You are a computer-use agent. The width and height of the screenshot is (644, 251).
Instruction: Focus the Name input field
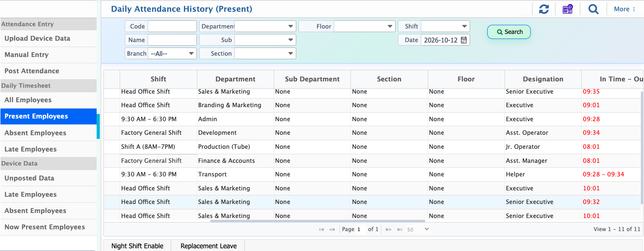coord(172,40)
